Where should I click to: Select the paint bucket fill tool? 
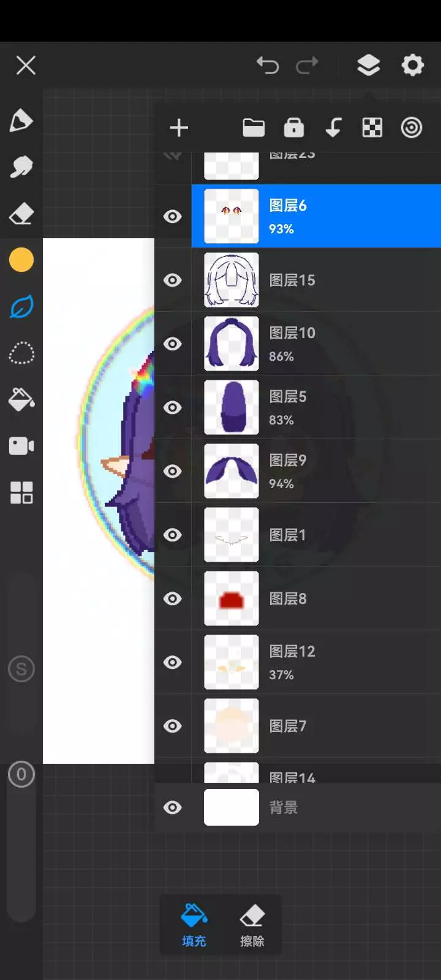point(21,399)
